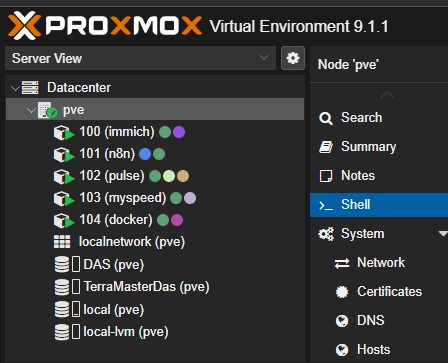Select DAS (pve) storage
Image resolution: width=448 pixels, height=363 pixels.
[x=114, y=265]
